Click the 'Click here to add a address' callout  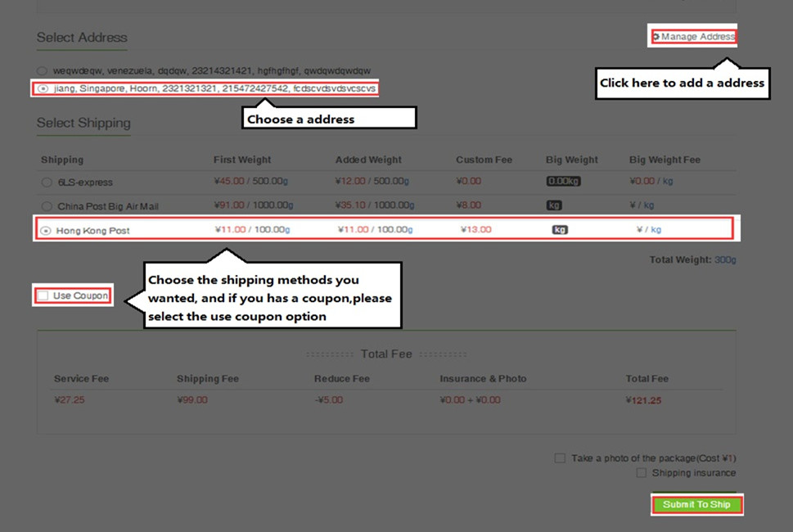pos(682,83)
